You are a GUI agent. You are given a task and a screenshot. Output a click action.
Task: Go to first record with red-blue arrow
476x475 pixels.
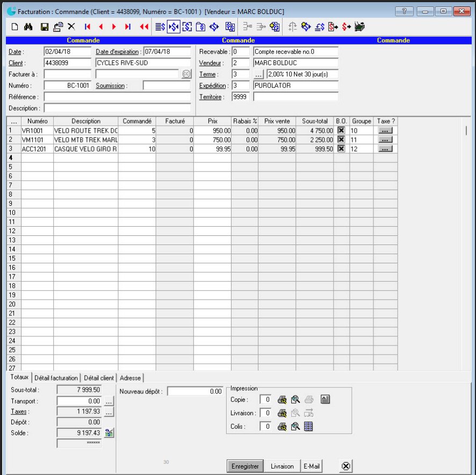[x=88, y=27]
